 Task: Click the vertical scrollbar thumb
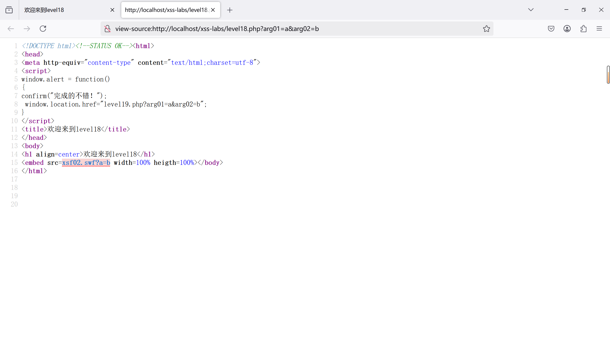tap(608, 75)
